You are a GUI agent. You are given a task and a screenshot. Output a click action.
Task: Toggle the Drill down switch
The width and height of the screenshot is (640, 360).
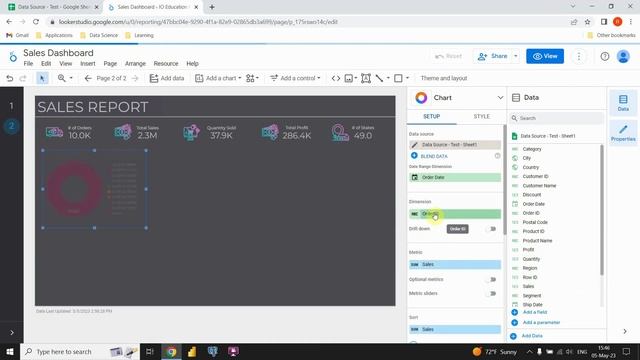pyautogui.click(x=492, y=229)
